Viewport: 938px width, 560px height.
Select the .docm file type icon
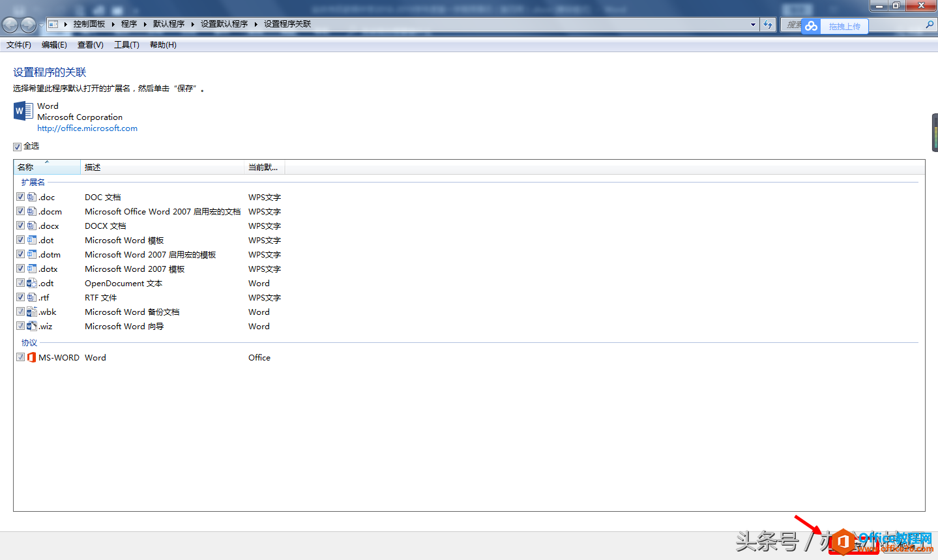click(x=32, y=211)
